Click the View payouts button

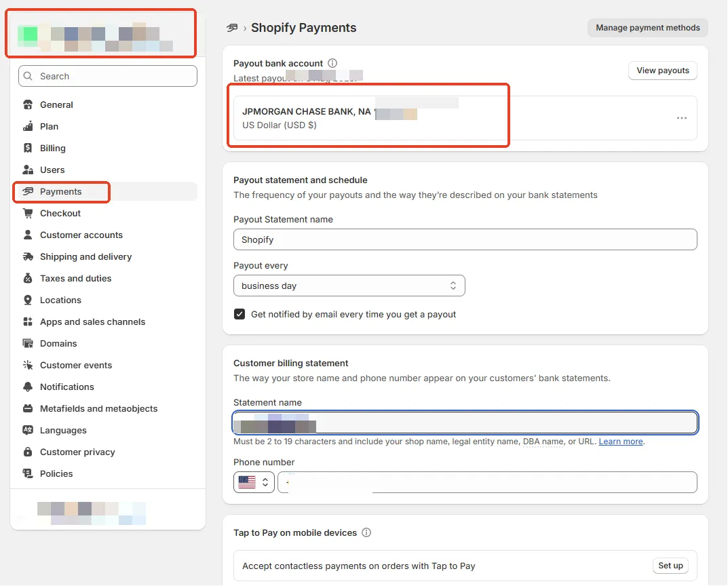point(662,71)
